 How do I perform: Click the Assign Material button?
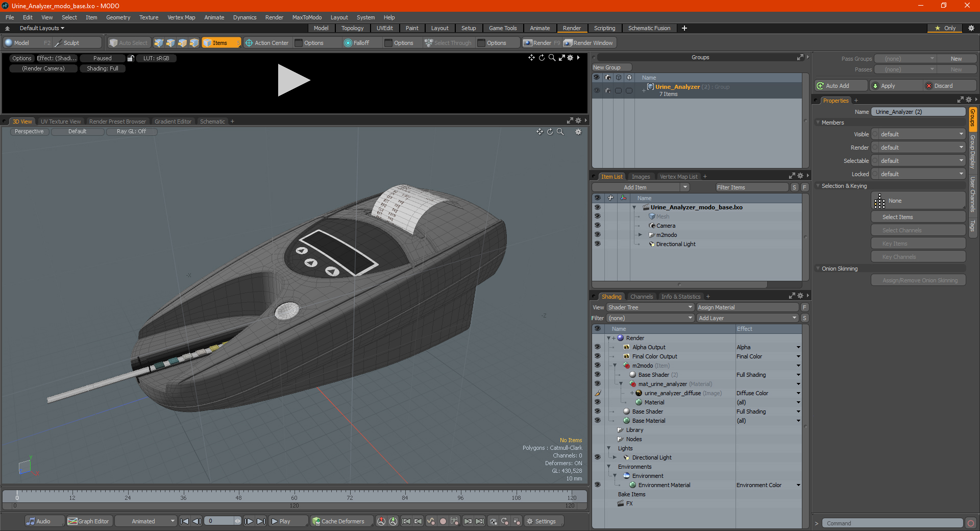click(x=747, y=307)
